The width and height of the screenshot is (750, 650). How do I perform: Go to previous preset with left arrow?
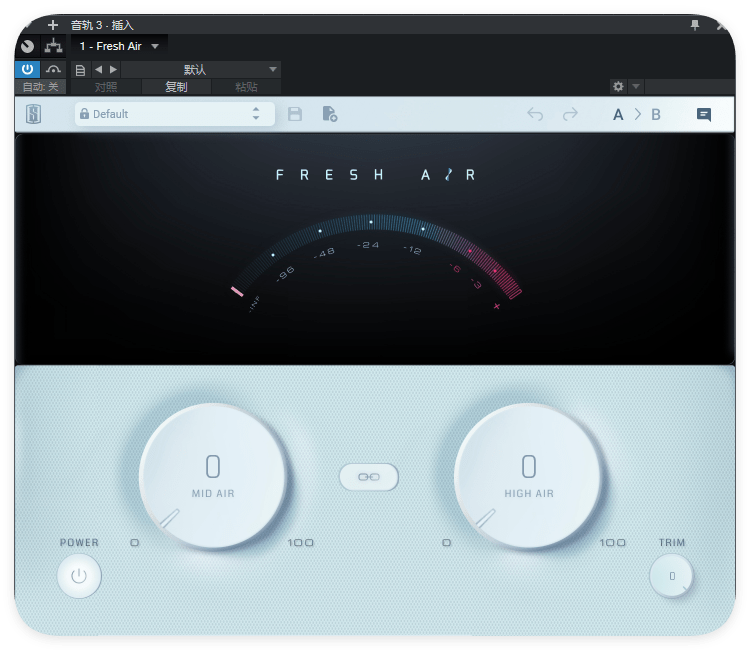[x=99, y=69]
